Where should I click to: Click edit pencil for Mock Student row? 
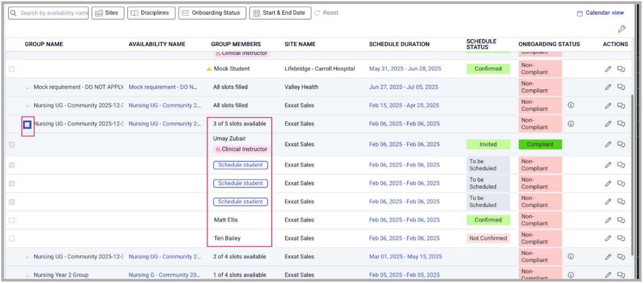[x=608, y=69]
